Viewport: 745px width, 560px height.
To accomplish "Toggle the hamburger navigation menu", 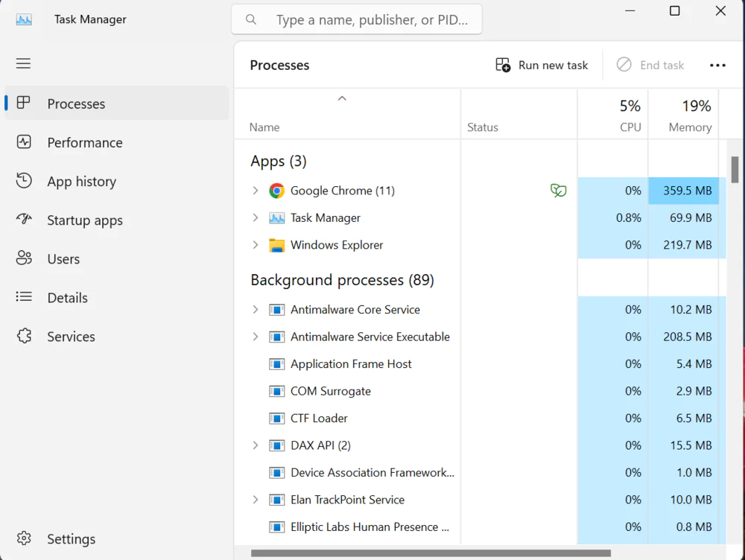I will tap(23, 63).
